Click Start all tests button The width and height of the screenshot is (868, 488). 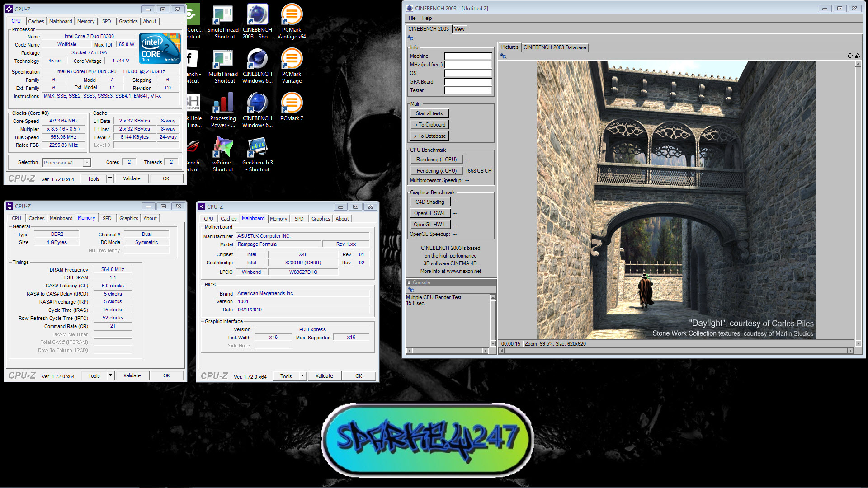tap(429, 113)
